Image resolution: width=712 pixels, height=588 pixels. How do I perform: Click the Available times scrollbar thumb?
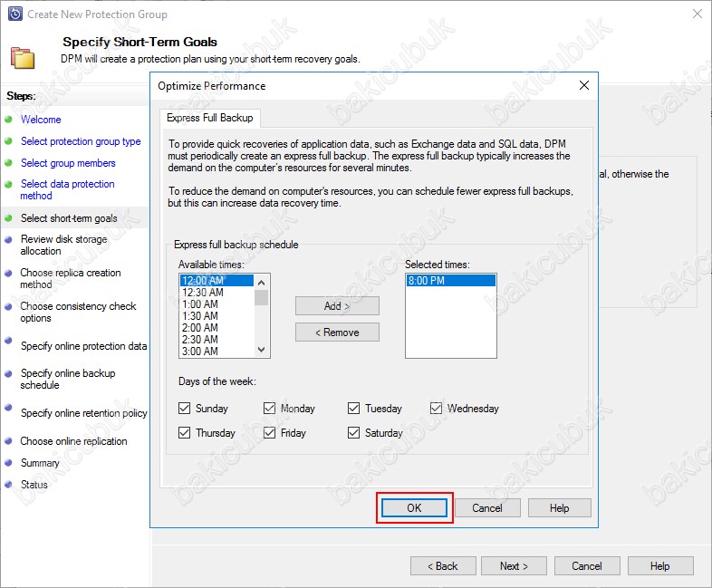(x=261, y=297)
